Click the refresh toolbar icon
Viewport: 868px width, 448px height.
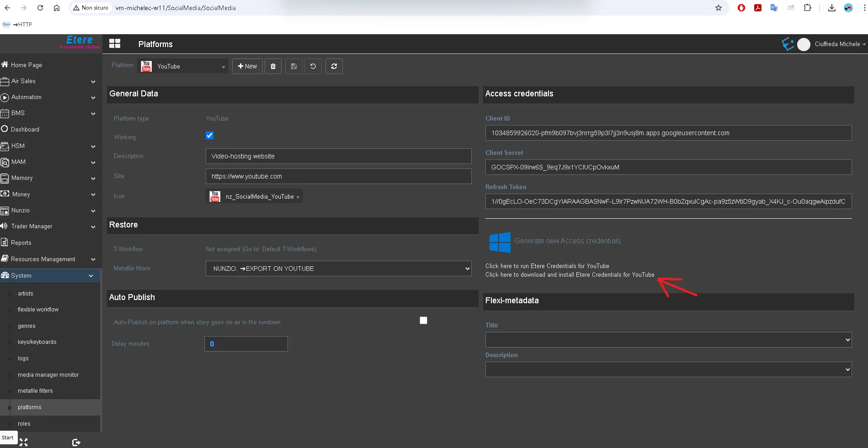[334, 66]
